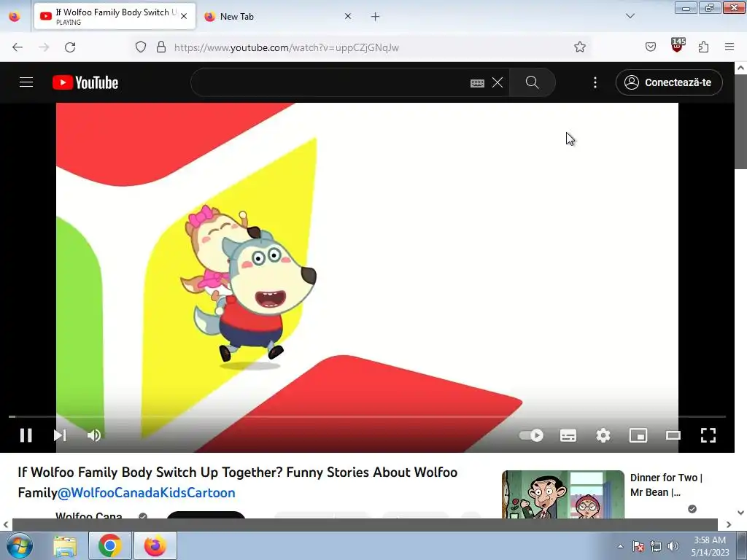Toggle the autoplay switch
The height and width of the screenshot is (560, 747).
[531, 435]
